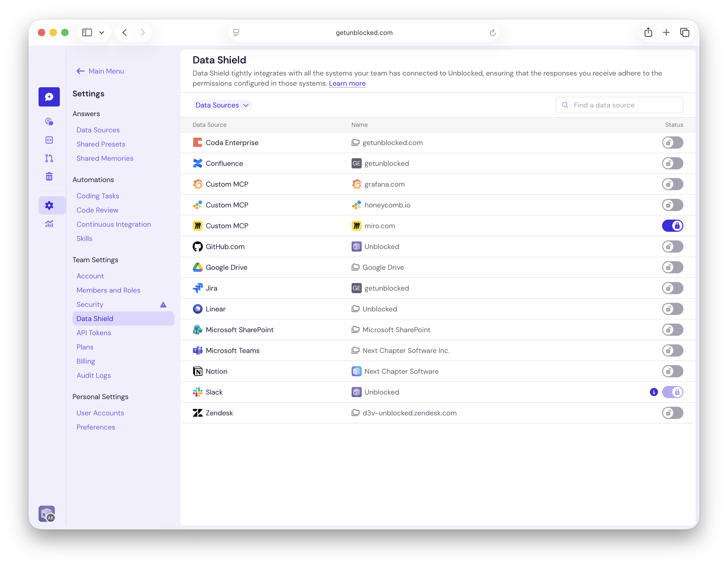Go back with Safari back arrow
The width and height of the screenshot is (728, 567).
click(x=125, y=32)
